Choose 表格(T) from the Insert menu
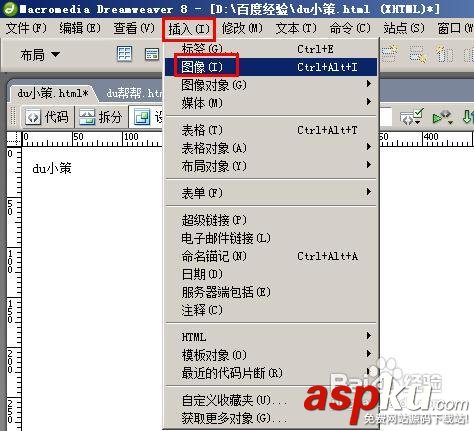Image resolution: width=474 pixels, height=431 pixels. [x=271, y=130]
